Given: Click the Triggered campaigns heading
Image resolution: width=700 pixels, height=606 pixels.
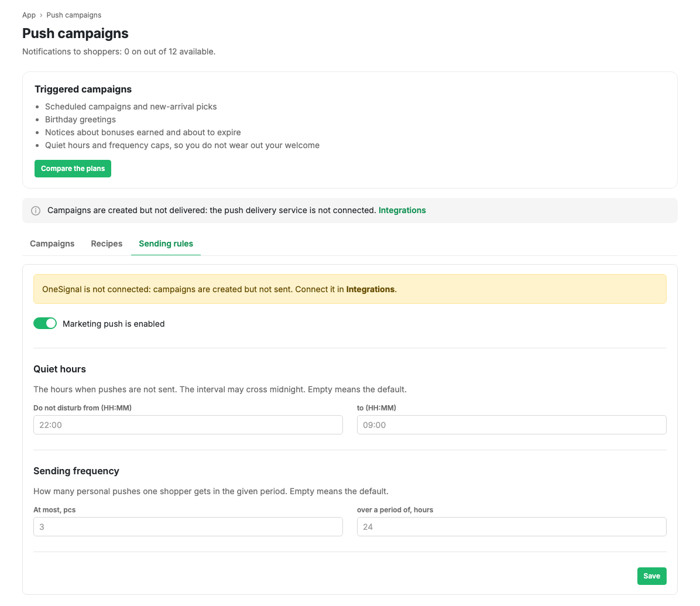Looking at the screenshot, I should [83, 90].
